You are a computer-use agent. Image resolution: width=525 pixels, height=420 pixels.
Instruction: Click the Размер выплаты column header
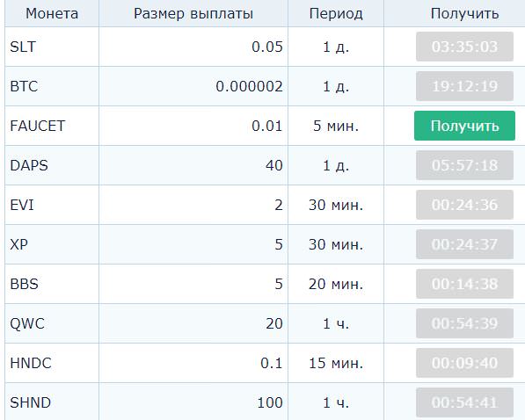tap(193, 13)
